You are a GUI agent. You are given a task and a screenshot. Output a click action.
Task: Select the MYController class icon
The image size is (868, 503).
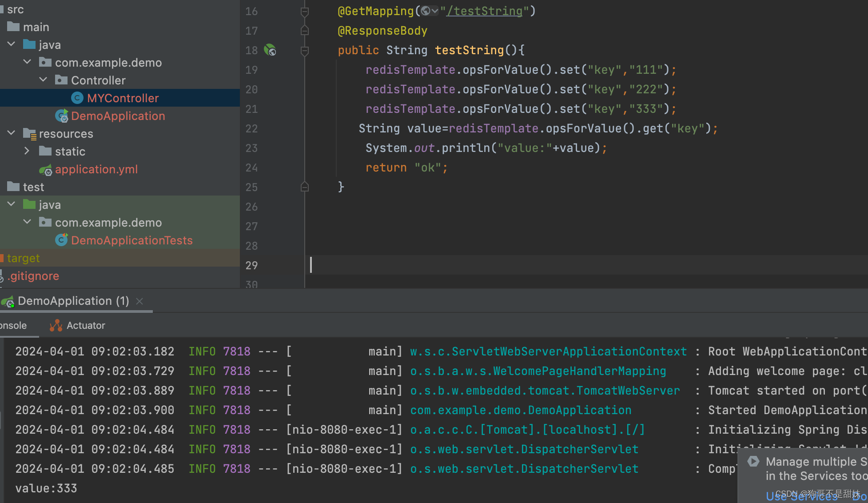point(77,98)
